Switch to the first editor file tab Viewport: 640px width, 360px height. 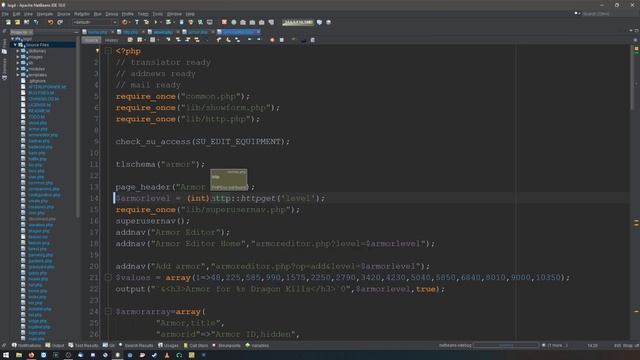click(x=97, y=32)
